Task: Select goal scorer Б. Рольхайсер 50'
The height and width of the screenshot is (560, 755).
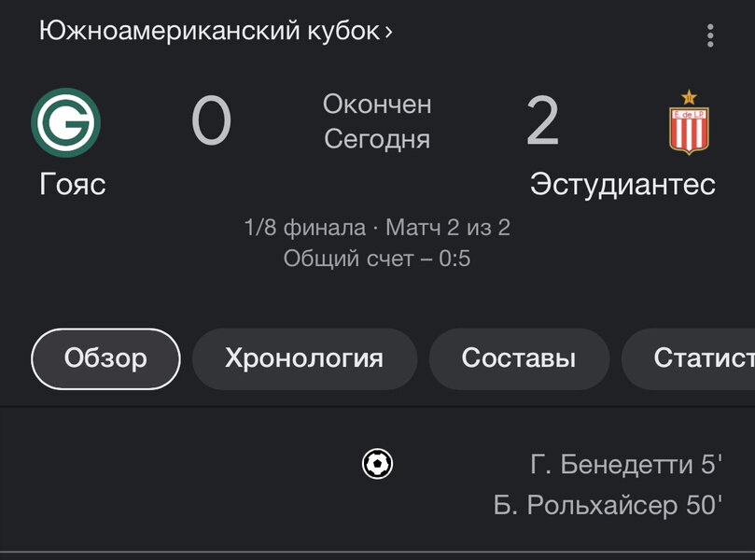Action: pos(608,506)
